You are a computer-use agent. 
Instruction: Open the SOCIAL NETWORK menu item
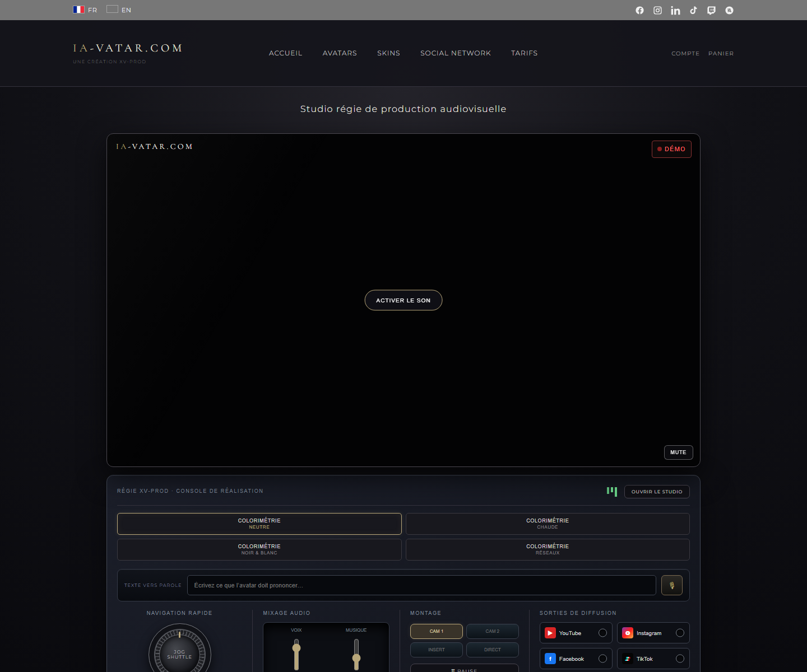point(456,53)
